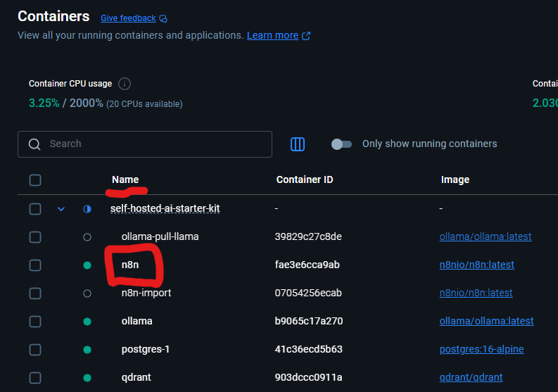Viewport: 558px width, 392px height.
Task: Open the ollama container
Action: (x=137, y=321)
